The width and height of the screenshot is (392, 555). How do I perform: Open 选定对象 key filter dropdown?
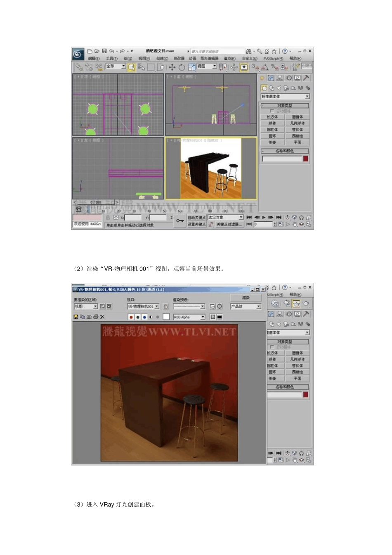point(225,217)
